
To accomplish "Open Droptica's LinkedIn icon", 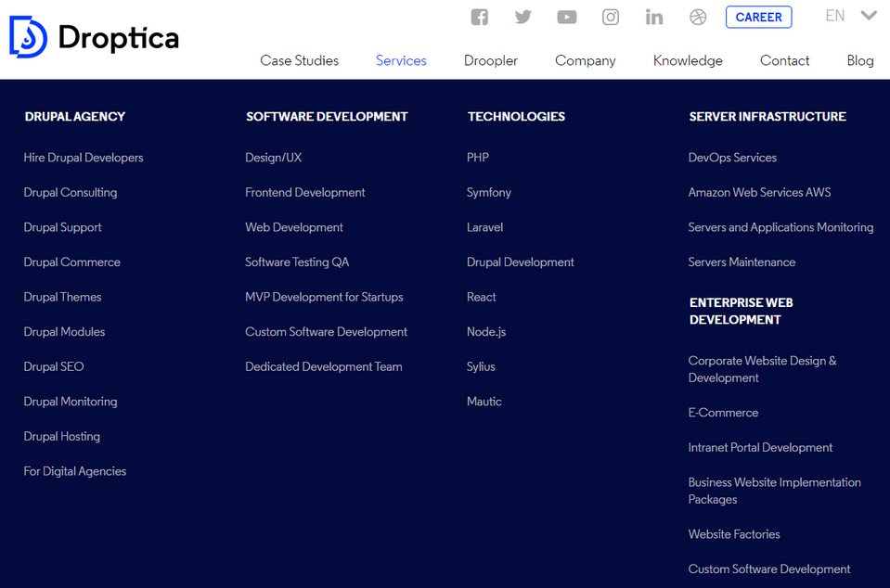I will [654, 17].
